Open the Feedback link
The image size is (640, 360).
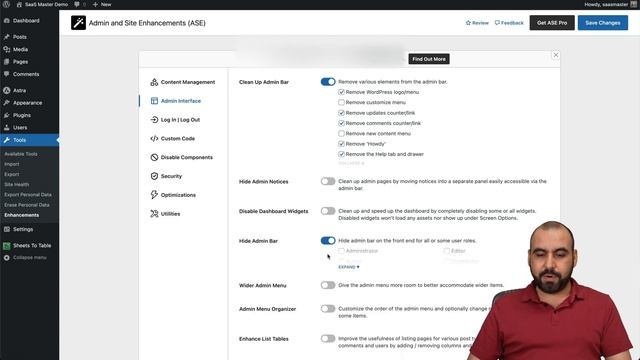coord(509,23)
